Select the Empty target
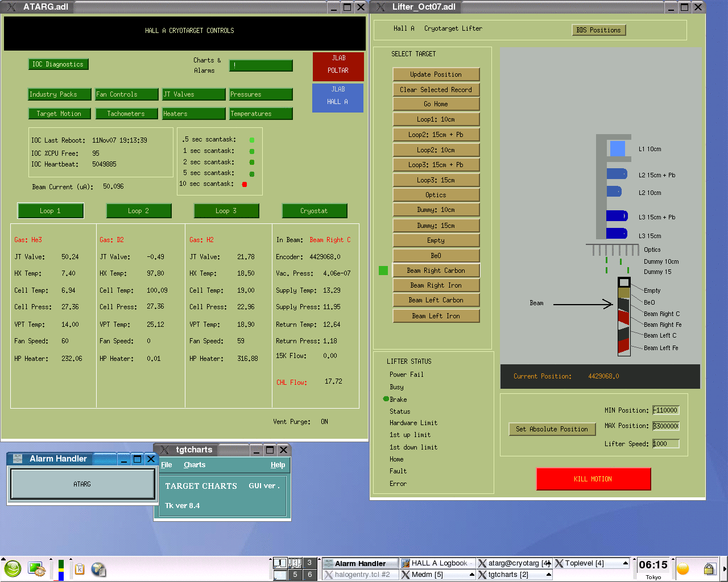The width and height of the screenshot is (728, 582). click(x=436, y=240)
